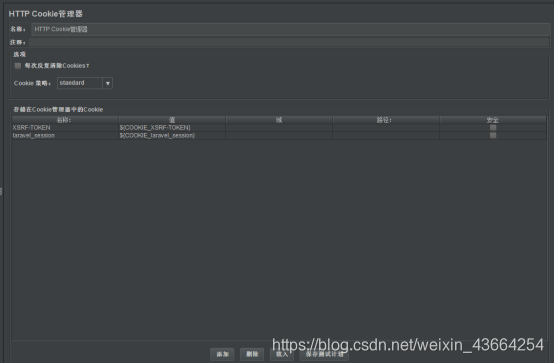Image resolution: width=554 pixels, height=364 pixels.
Task: Click the 载入 load button
Action: click(x=282, y=354)
